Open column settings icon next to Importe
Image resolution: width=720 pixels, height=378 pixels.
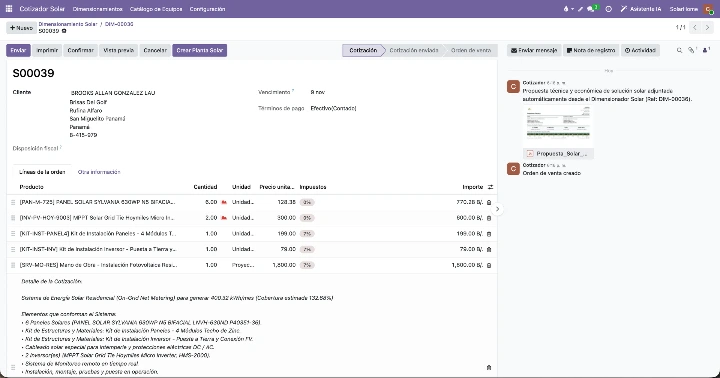(x=490, y=187)
